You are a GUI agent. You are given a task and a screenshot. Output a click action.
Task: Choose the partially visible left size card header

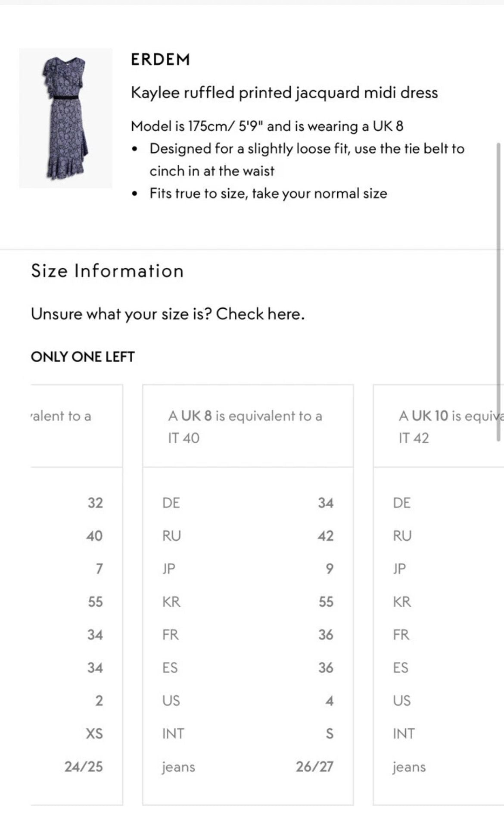pos(77,426)
